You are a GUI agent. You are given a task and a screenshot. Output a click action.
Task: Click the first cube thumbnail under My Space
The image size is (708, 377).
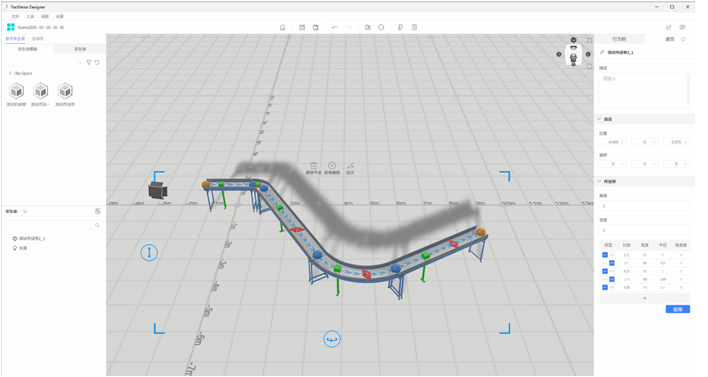click(16, 91)
